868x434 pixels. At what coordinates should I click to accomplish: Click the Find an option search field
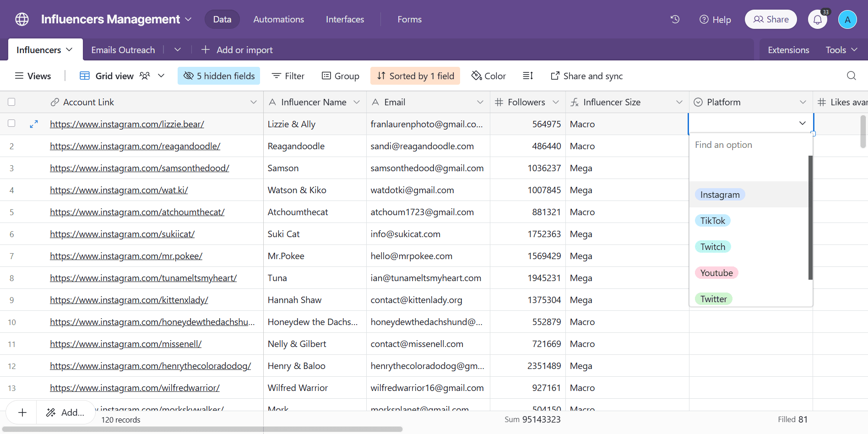click(751, 145)
